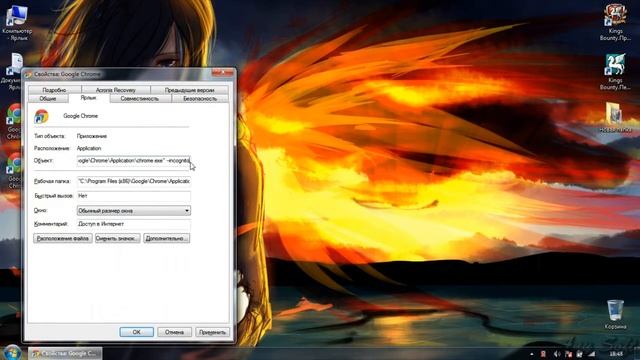Open the taskbar clock showing 18:45

pyautogui.click(x=616, y=354)
